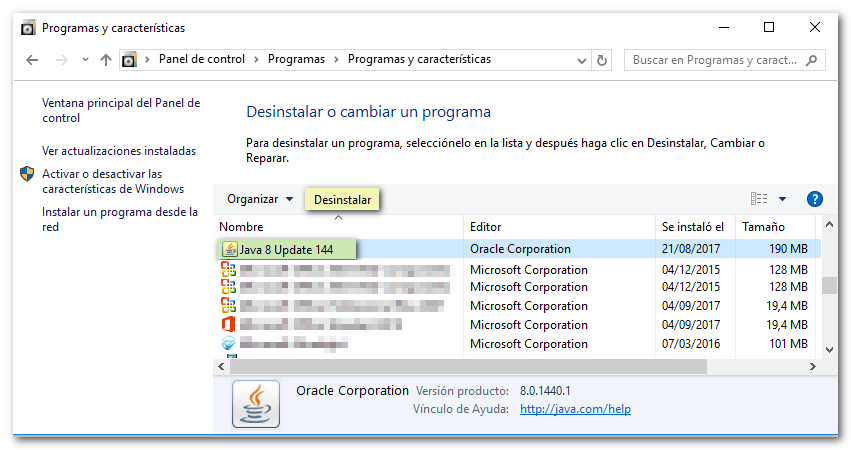Sort by the Editor column header
This screenshot has height=450, width=851.
[x=560, y=227]
